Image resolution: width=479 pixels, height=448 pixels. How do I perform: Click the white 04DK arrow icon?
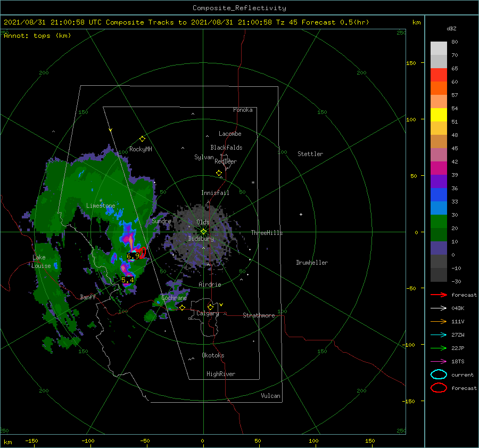pos(439,308)
